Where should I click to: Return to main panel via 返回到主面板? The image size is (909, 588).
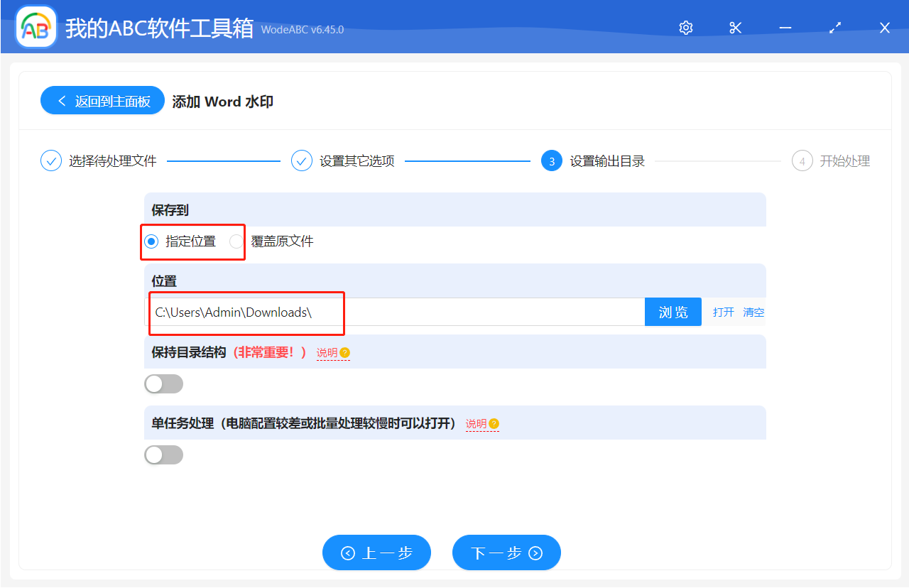click(102, 100)
